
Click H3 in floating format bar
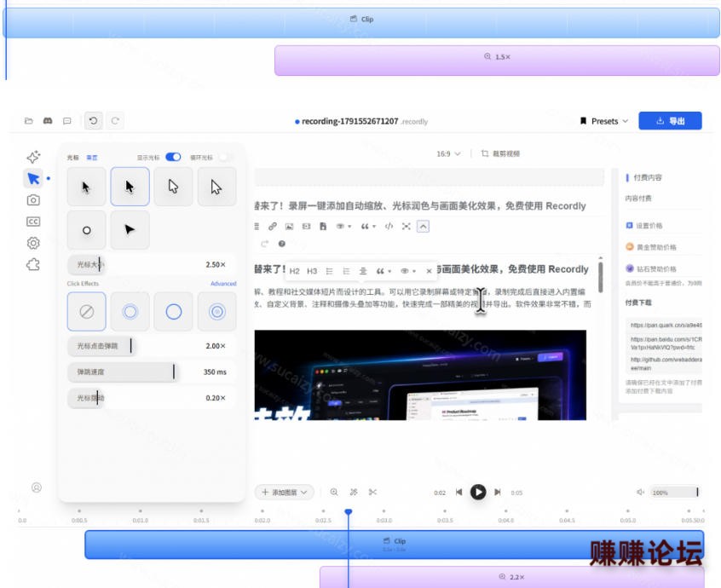click(x=312, y=271)
